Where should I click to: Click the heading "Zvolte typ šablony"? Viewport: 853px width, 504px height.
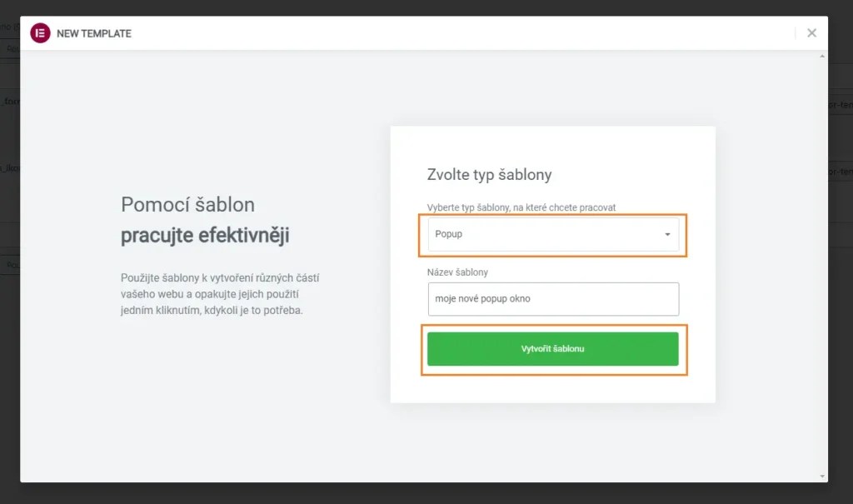(x=489, y=174)
